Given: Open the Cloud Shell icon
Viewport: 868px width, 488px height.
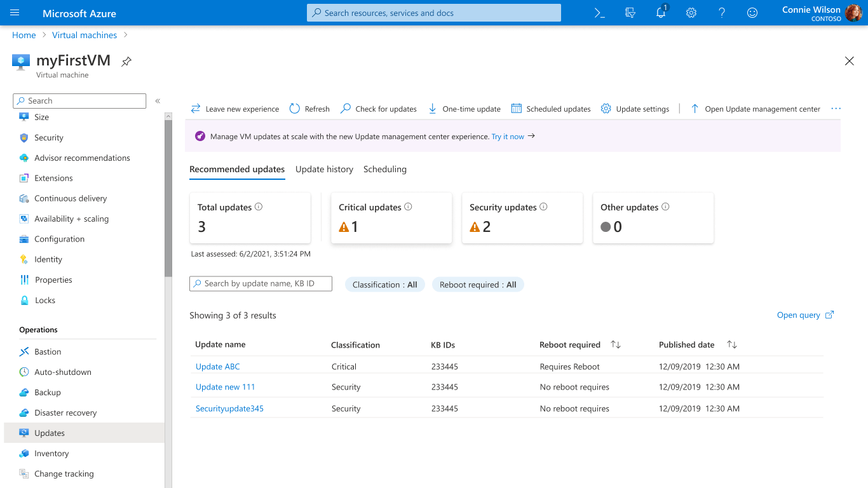Looking at the screenshot, I should click(599, 13).
